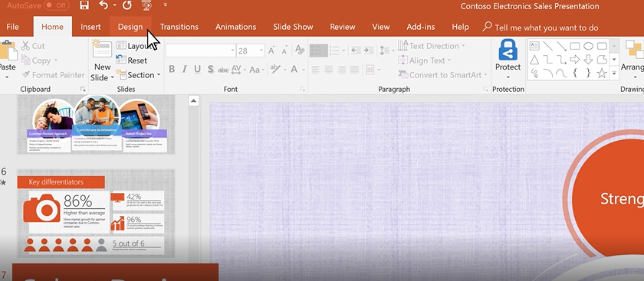Switch to the Transitions tab

[x=179, y=27]
